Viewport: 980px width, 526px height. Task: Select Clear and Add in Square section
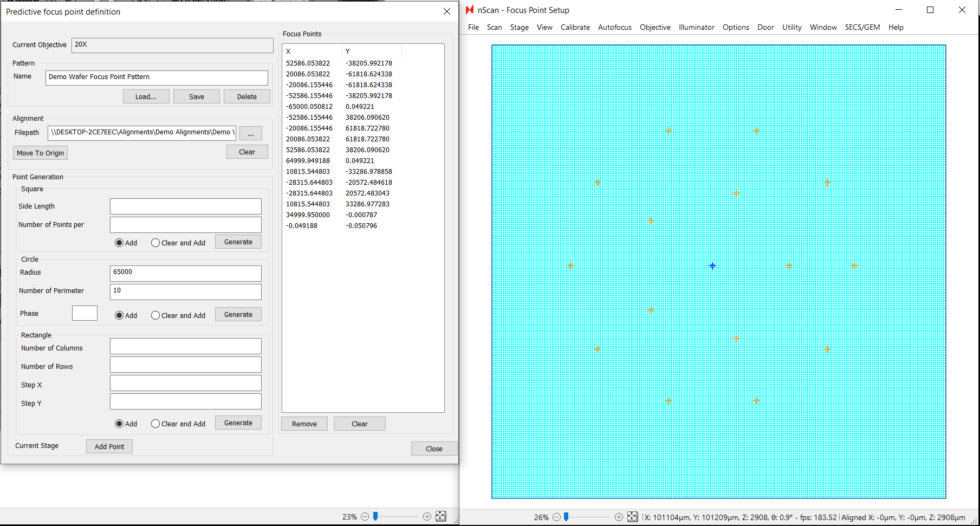pos(155,243)
